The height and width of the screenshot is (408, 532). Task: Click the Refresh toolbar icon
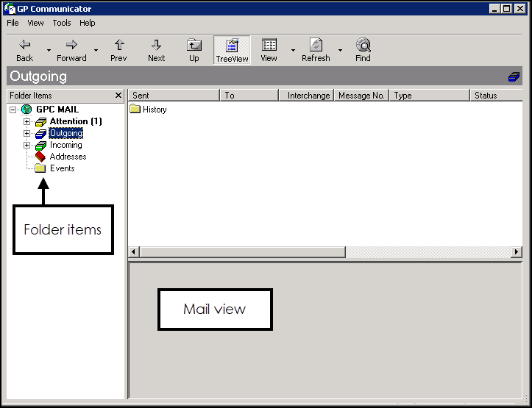(316, 45)
